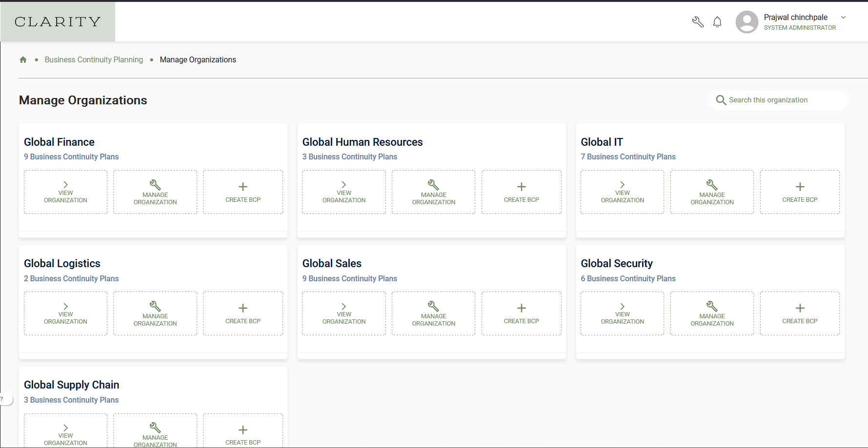Click View Organization chevron for Global Sales
868x448 pixels.
click(x=344, y=306)
